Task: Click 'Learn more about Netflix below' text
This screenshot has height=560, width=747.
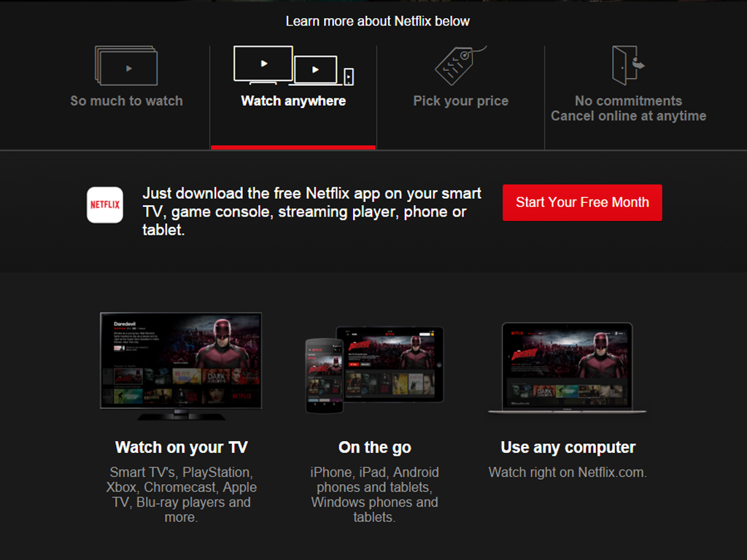Action: tap(378, 21)
